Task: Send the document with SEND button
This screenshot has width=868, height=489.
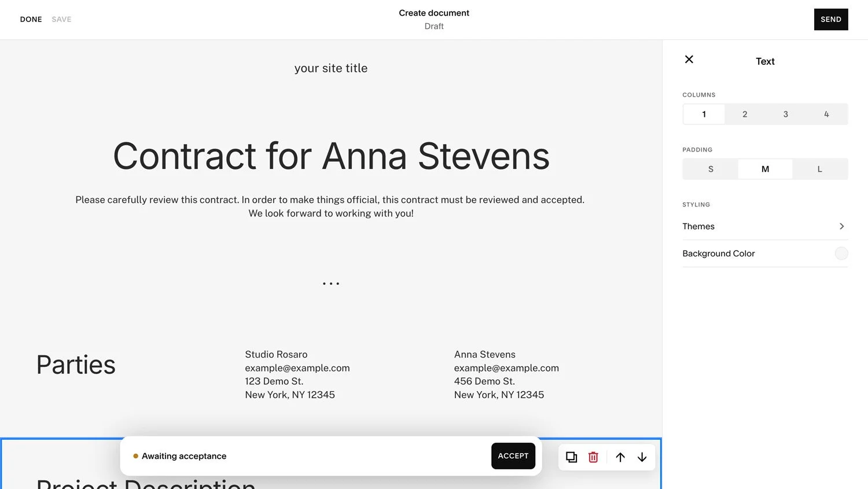Action: pyautogui.click(x=831, y=19)
